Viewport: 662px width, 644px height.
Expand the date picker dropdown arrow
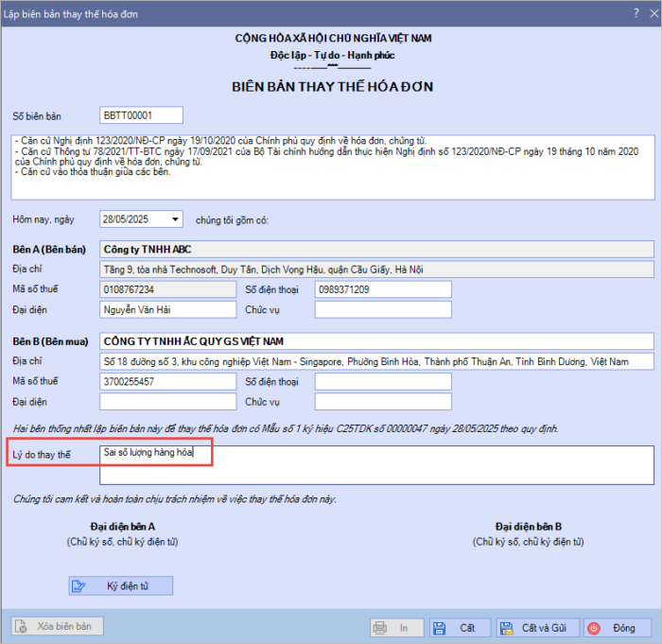point(175,219)
